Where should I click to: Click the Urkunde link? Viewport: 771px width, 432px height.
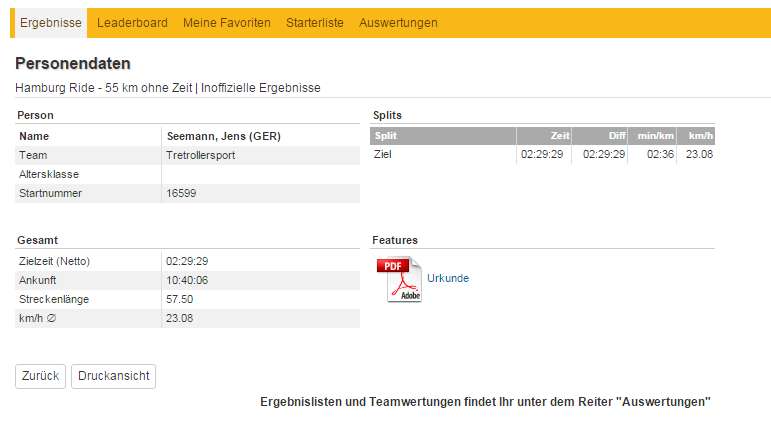(448, 278)
